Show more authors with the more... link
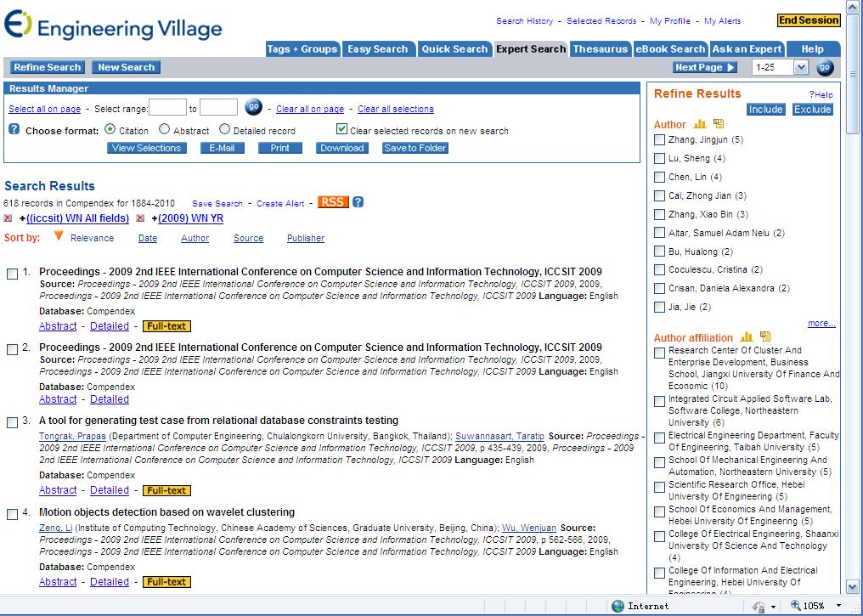Image resolution: width=863 pixels, height=616 pixels. [x=821, y=323]
